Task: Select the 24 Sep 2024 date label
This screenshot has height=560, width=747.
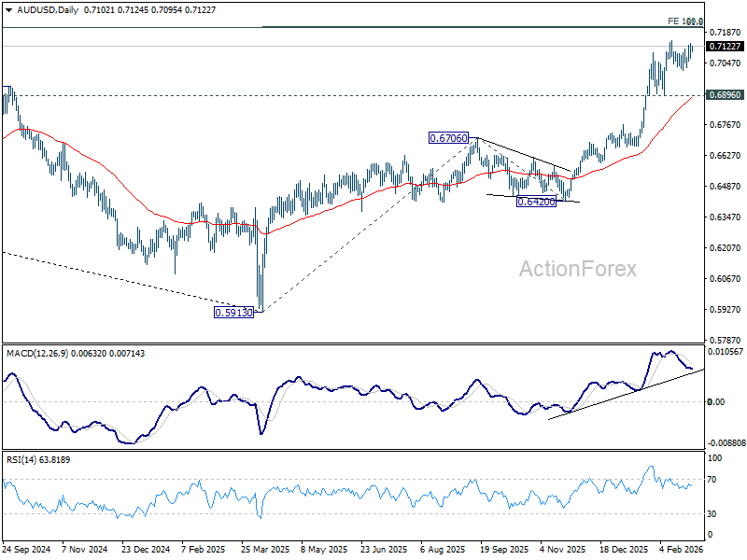Action: [27, 549]
